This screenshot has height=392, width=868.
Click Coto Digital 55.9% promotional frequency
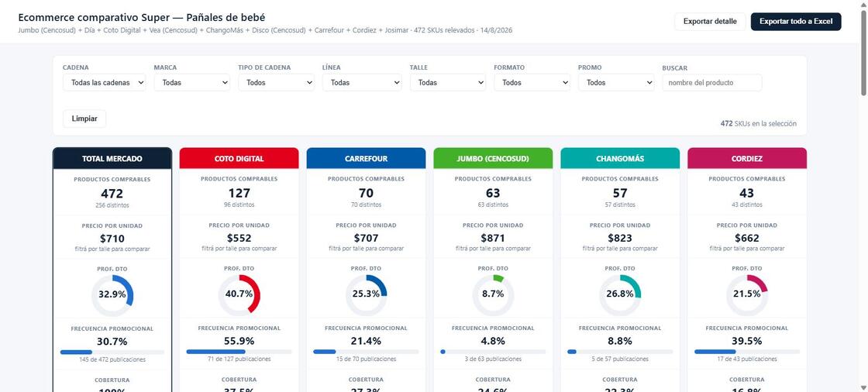[239, 341]
